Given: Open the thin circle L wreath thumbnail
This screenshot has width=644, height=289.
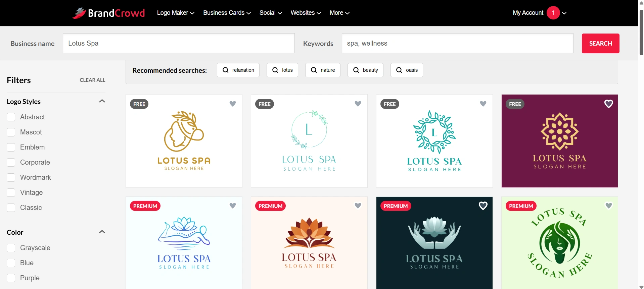Looking at the screenshot, I should click(309, 141).
